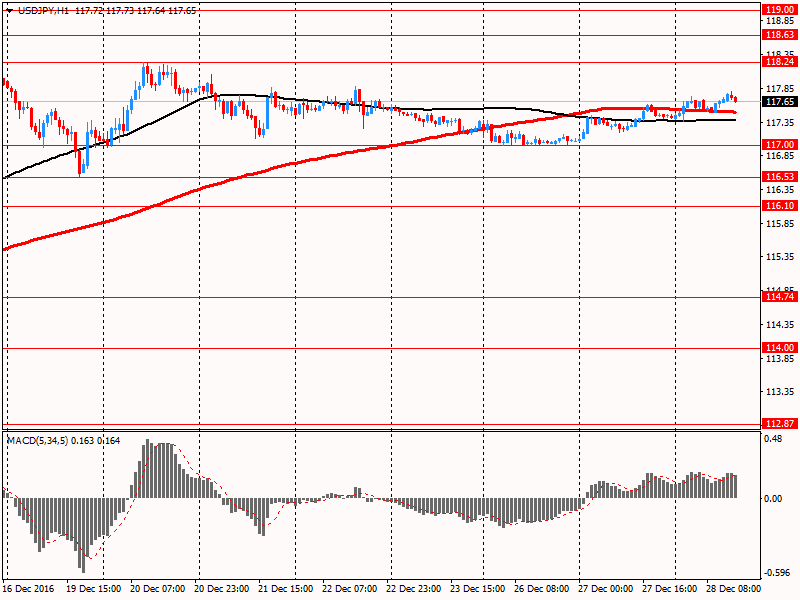Click the 118.85 price axis value
The width and height of the screenshot is (800, 600).
pyautogui.click(x=780, y=21)
